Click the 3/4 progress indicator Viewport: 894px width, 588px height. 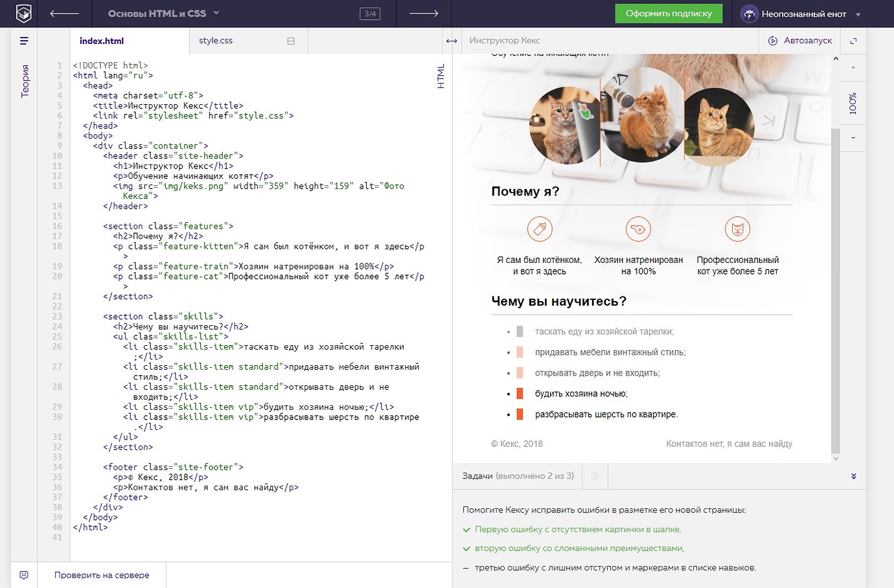370,14
